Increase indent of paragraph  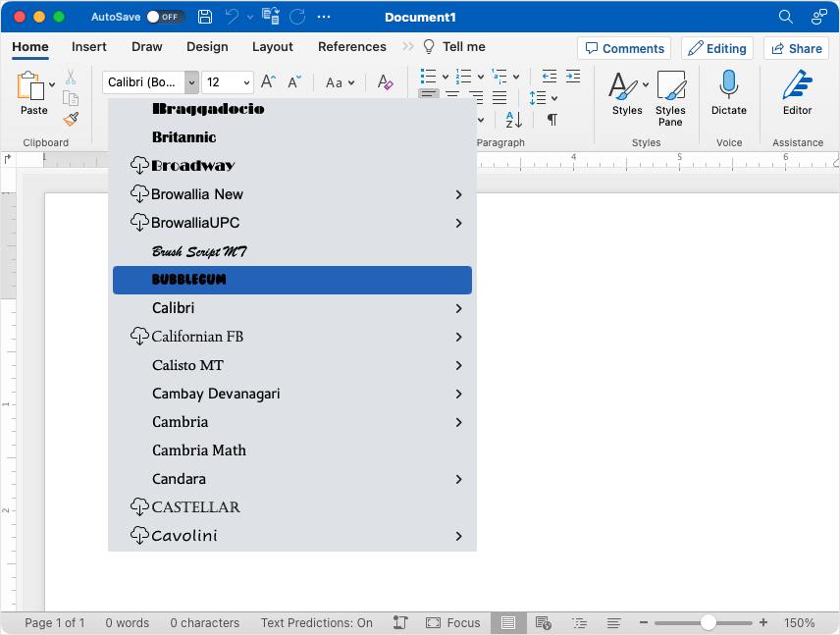(573, 77)
